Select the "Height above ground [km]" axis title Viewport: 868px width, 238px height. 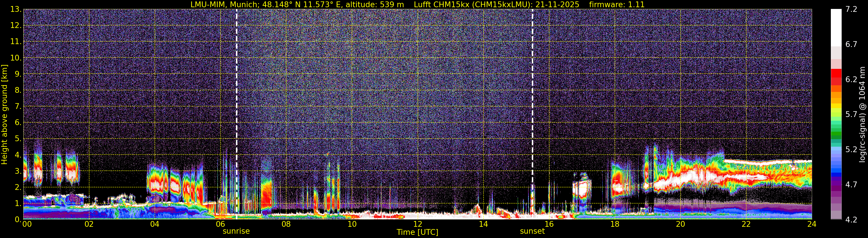pyautogui.click(x=4, y=114)
